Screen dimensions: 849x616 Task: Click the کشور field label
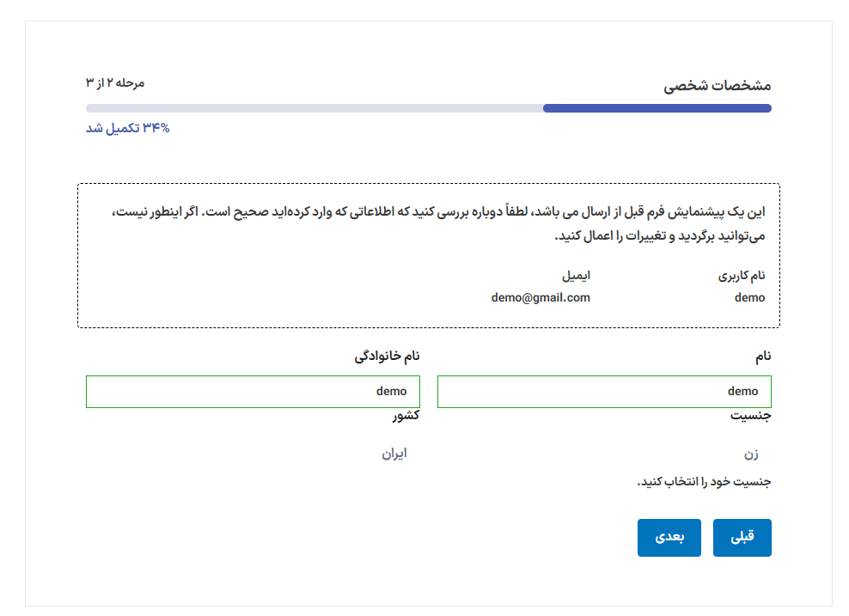[406, 416]
